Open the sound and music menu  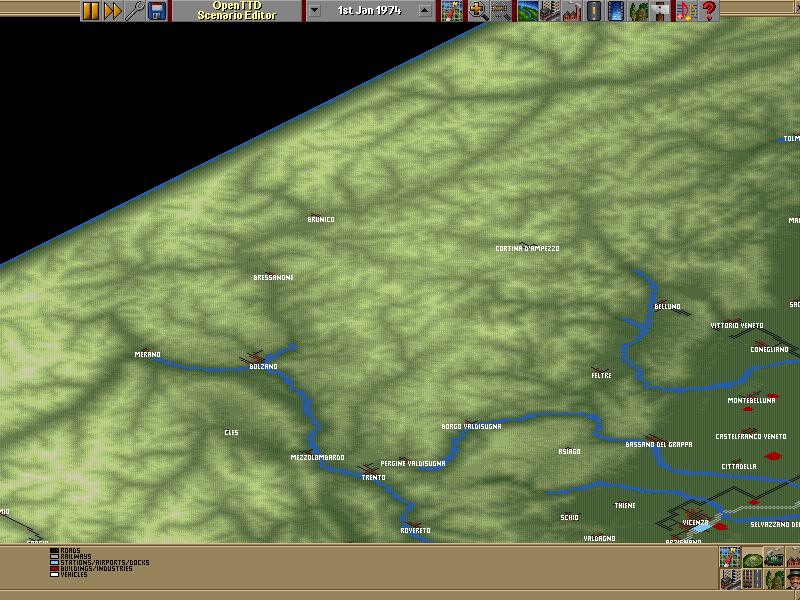point(686,11)
